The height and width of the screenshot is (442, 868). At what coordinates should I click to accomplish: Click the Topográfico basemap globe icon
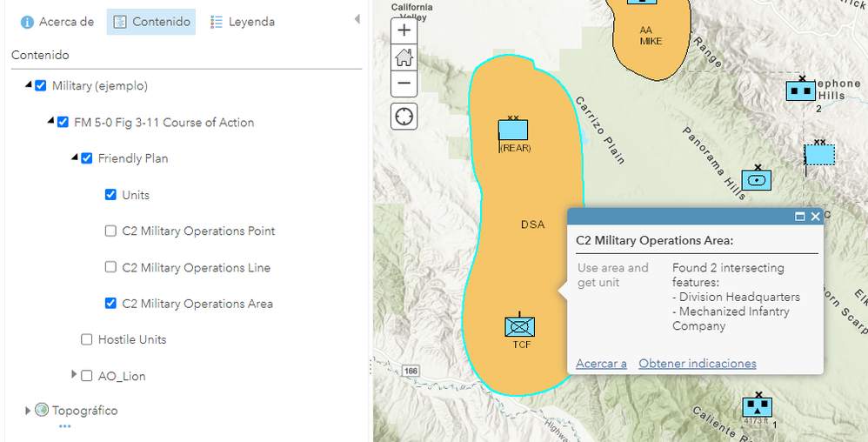[x=42, y=410]
